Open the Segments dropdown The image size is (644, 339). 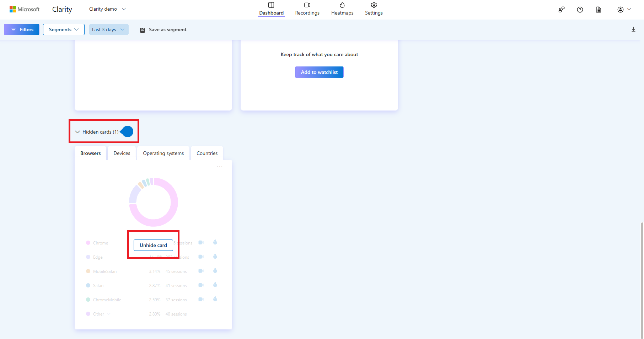(64, 29)
